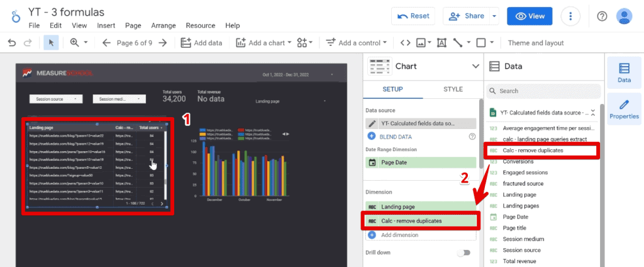
Task: Click the Undo arrow icon
Action: coord(12,43)
